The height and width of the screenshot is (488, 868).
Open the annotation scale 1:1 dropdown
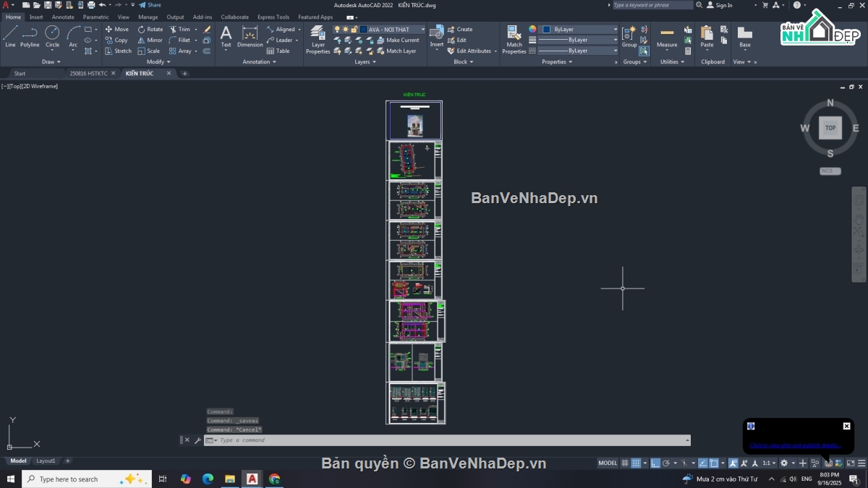(x=767, y=463)
